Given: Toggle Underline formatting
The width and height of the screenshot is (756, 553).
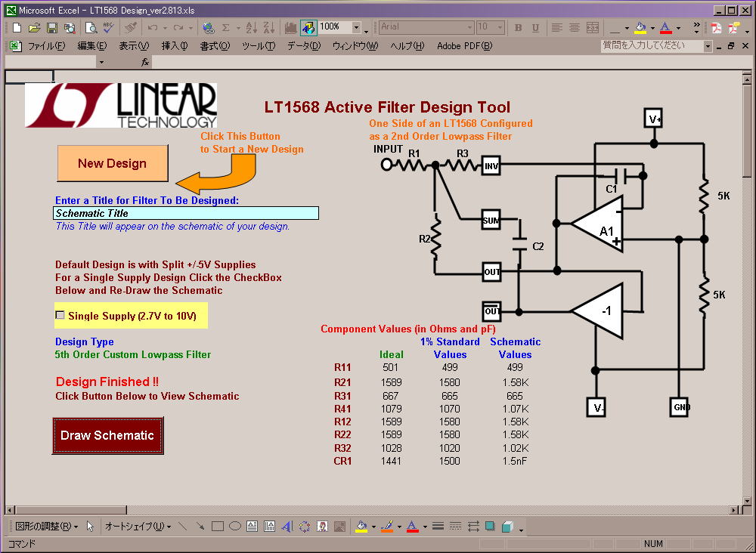Looking at the screenshot, I should point(536,28).
